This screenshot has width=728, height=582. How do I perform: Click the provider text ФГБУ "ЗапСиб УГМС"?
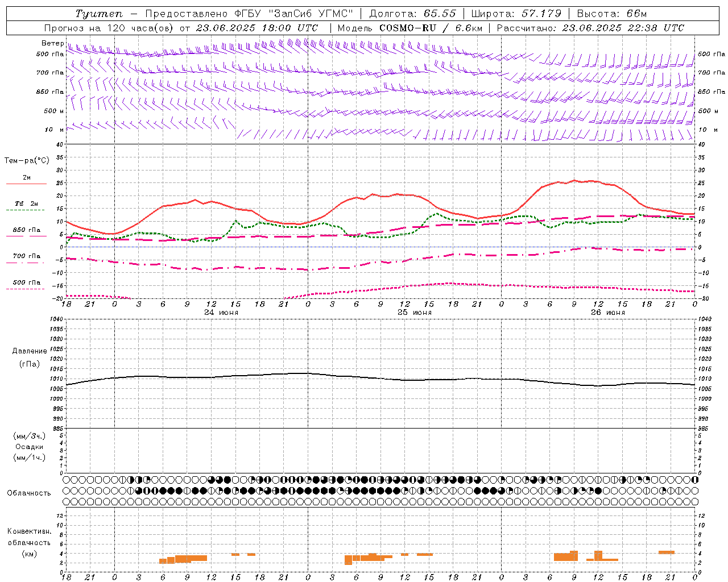click(295, 14)
